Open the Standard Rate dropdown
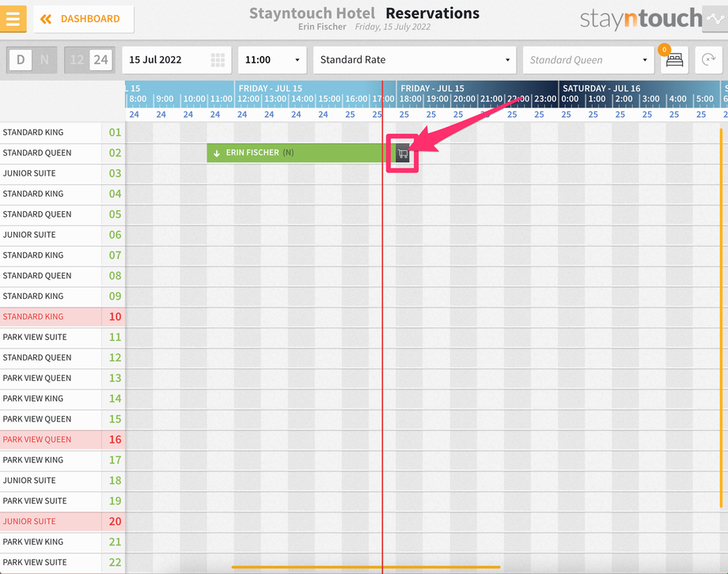Viewport: 728px width, 574px height. pos(415,60)
